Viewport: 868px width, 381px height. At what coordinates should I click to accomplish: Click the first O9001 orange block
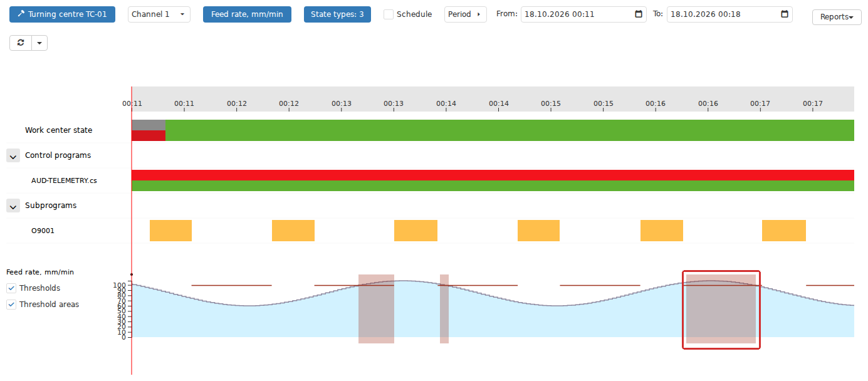pos(170,231)
